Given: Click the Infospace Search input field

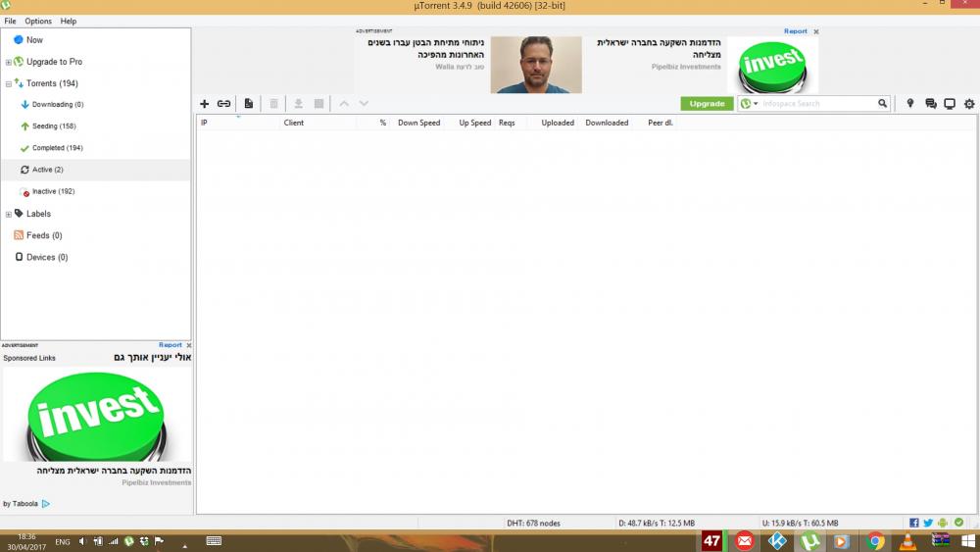Looking at the screenshot, I should click(818, 104).
